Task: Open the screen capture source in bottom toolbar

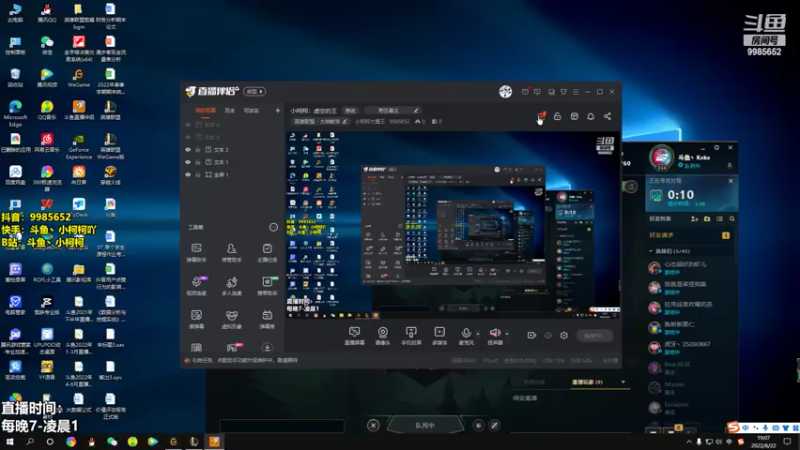Action: click(354, 335)
